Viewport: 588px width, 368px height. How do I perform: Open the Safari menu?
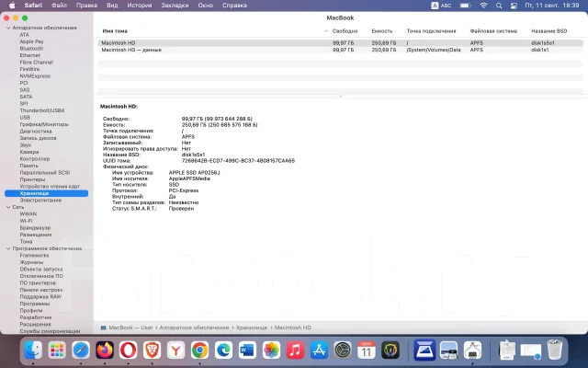pyautogui.click(x=33, y=6)
